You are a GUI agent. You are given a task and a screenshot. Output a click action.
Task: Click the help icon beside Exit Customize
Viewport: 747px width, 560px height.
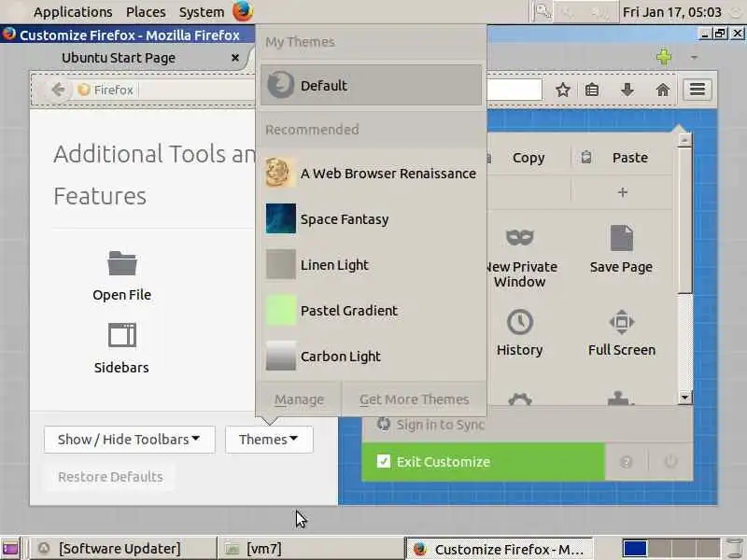pyautogui.click(x=627, y=461)
